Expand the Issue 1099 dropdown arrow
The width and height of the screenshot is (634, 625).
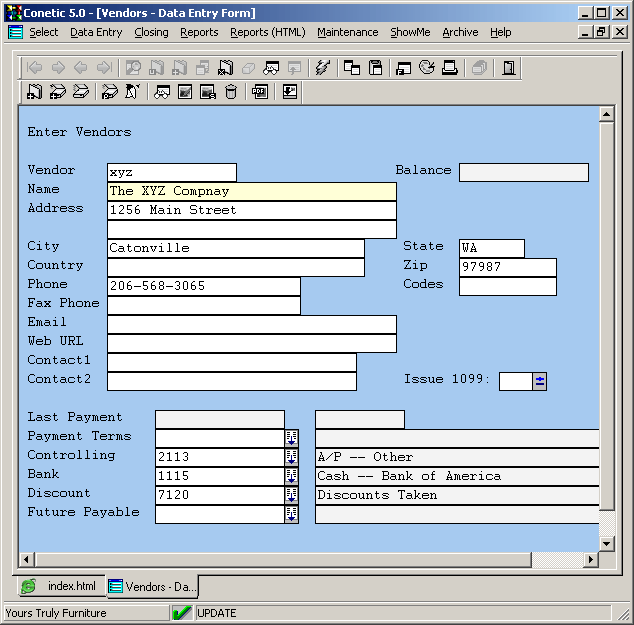coord(539,380)
